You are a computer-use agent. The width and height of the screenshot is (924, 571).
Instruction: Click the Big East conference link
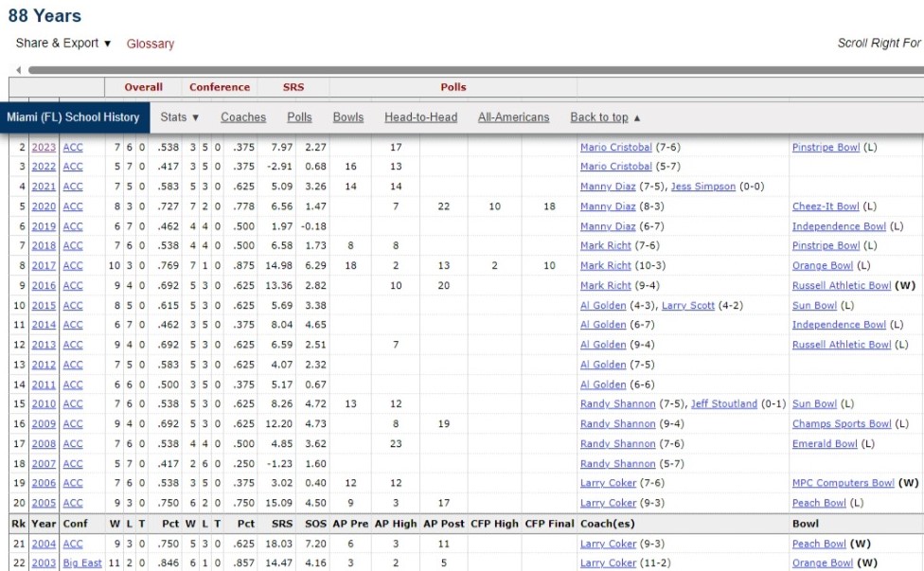(83, 563)
